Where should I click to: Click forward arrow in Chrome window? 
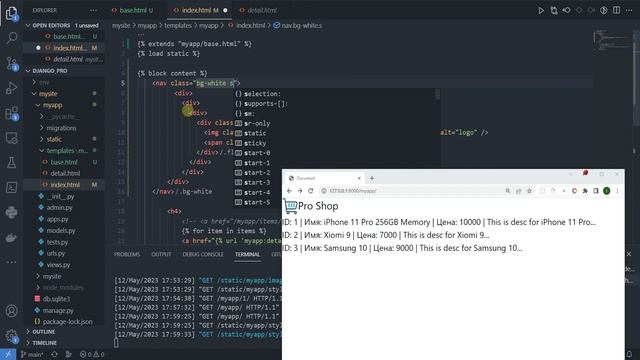[x=300, y=191]
